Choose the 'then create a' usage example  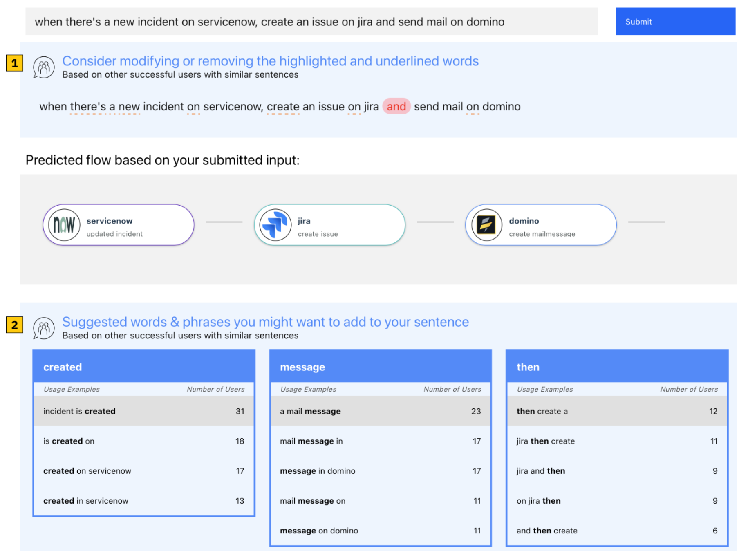[x=617, y=411]
